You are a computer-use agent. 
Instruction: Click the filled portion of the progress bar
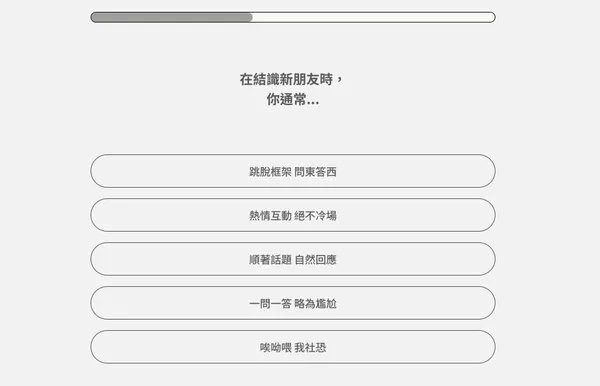(x=171, y=17)
